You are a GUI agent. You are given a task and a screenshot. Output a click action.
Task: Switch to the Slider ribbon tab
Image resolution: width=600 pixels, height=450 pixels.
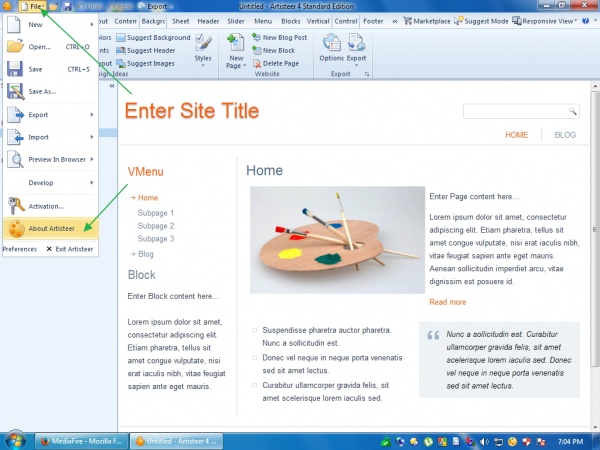236,21
